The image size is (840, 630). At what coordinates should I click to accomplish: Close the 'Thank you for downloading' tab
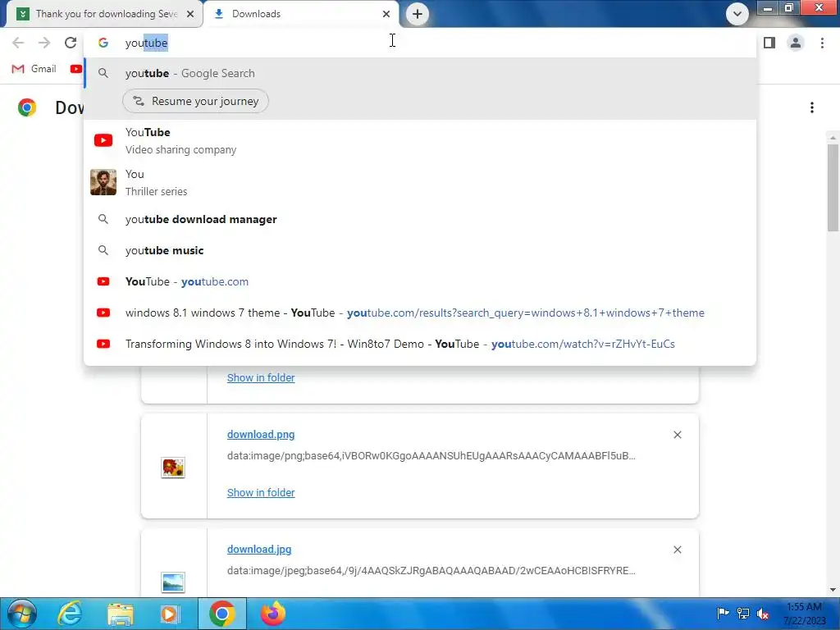(x=190, y=14)
